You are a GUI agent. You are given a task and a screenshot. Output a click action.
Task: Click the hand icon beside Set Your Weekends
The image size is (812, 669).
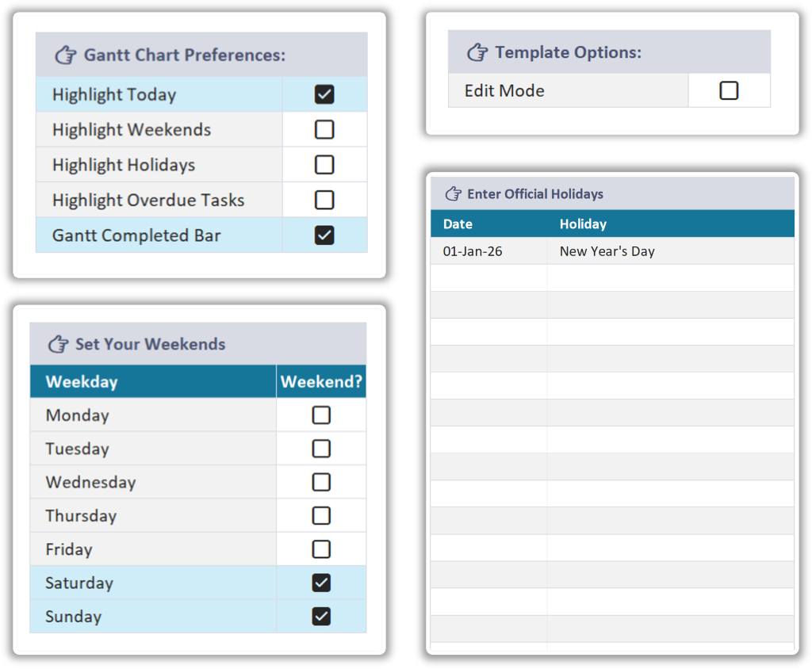(57, 344)
